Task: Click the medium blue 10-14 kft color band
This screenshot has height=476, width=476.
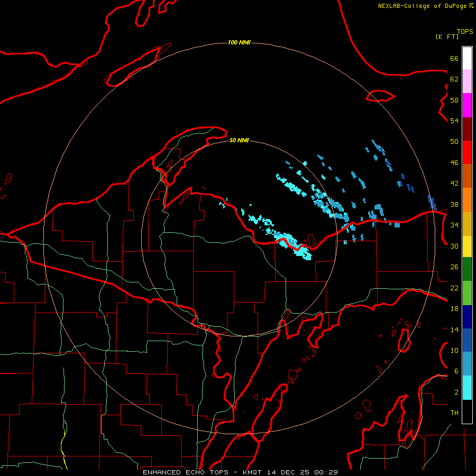Action: [467, 340]
